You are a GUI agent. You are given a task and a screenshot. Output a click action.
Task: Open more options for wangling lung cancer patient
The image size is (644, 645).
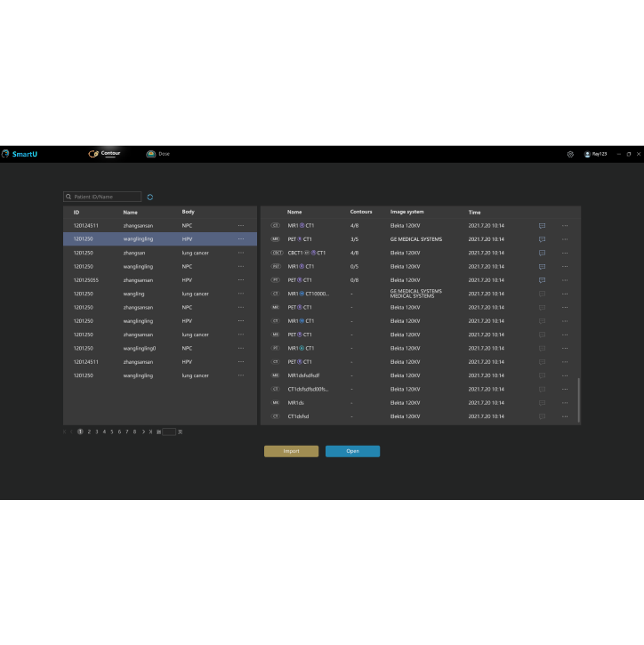pyautogui.click(x=241, y=294)
